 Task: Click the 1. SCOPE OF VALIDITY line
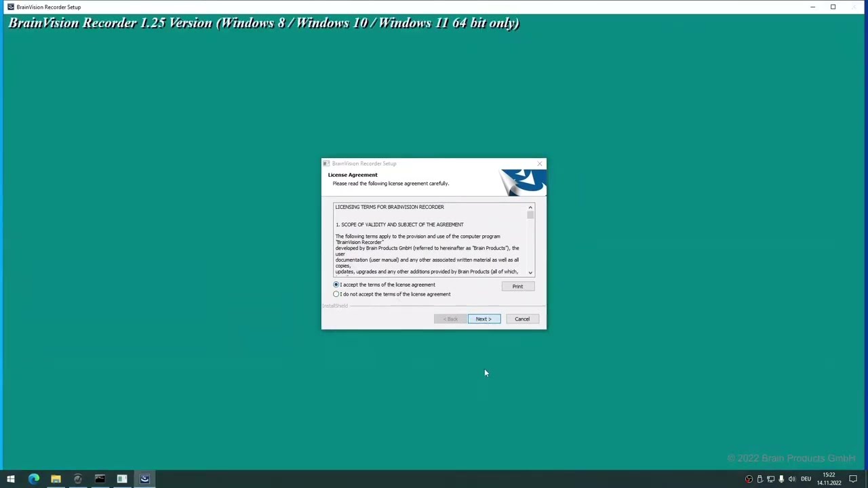point(399,224)
